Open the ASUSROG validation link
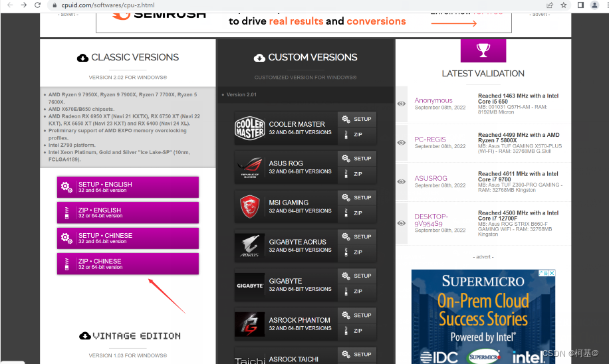This screenshot has height=364, width=609. [431, 178]
